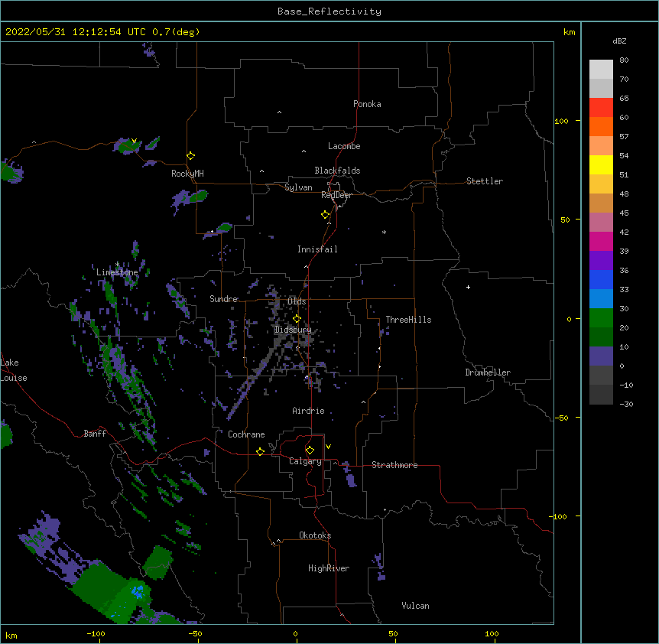
Task: Click the Vulcan city label
Action: point(415,606)
